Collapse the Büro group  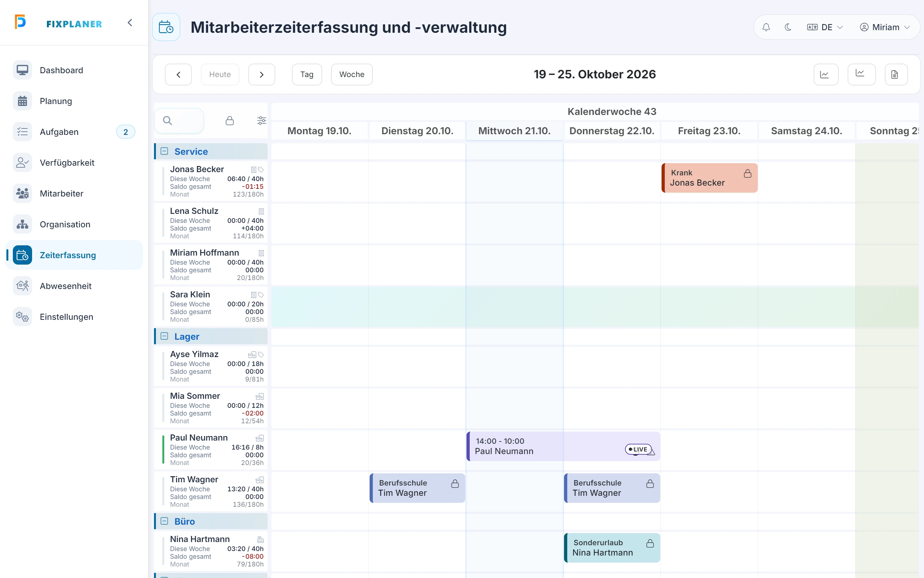pos(164,521)
